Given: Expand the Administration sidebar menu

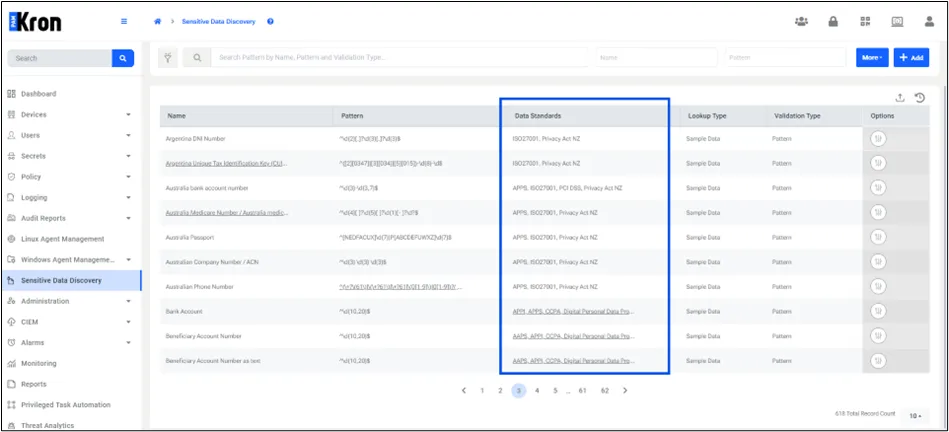Looking at the screenshot, I should [128, 301].
